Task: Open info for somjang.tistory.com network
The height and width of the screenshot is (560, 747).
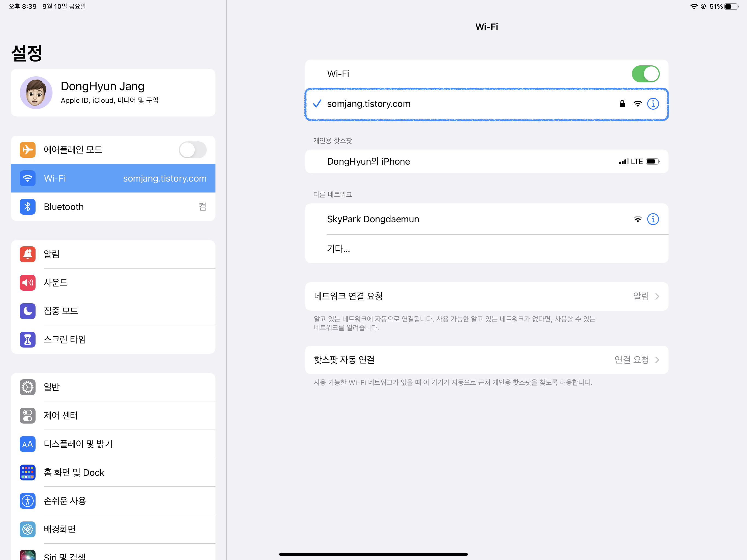Action: coord(652,104)
